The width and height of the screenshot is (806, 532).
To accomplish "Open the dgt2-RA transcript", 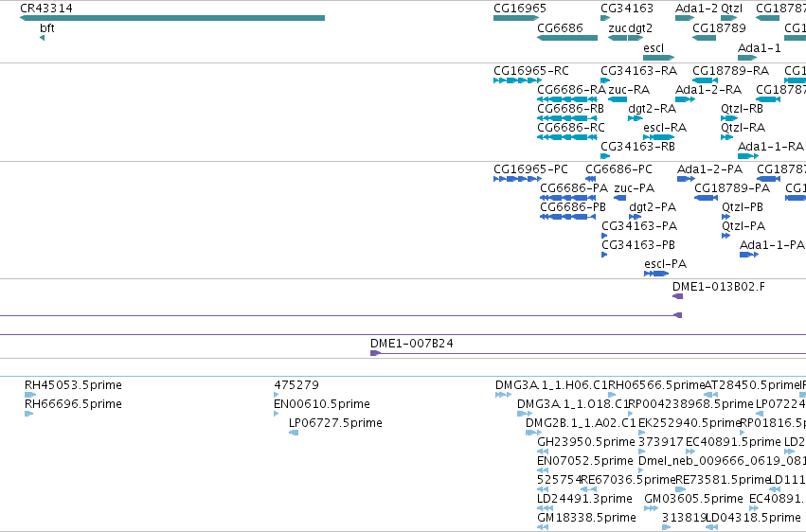I will pos(652,108).
